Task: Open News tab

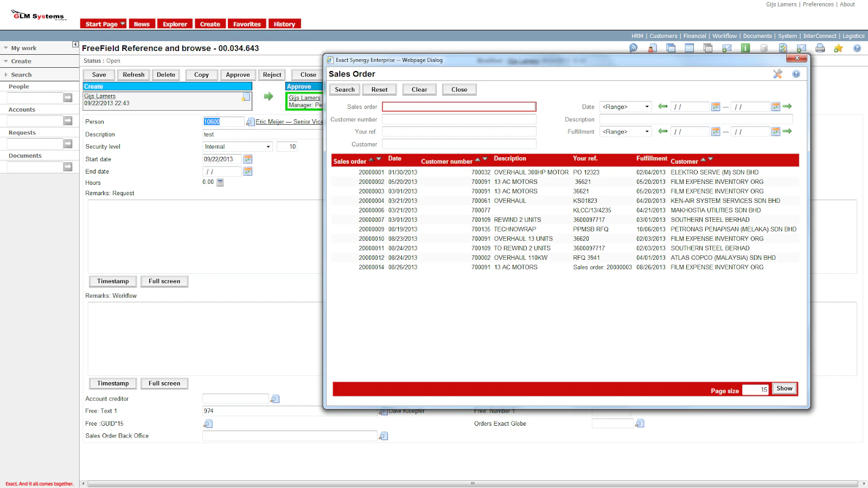Action: [x=142, y=24]
